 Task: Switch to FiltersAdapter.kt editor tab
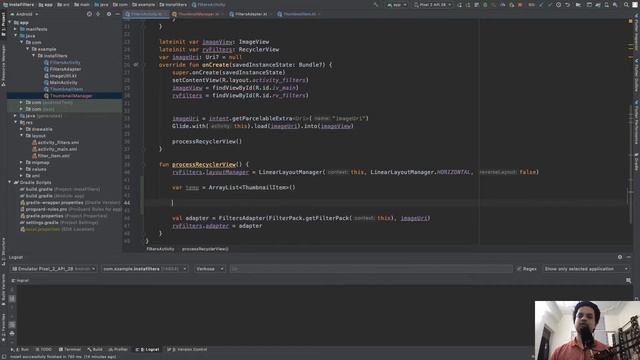coord(251,14)
